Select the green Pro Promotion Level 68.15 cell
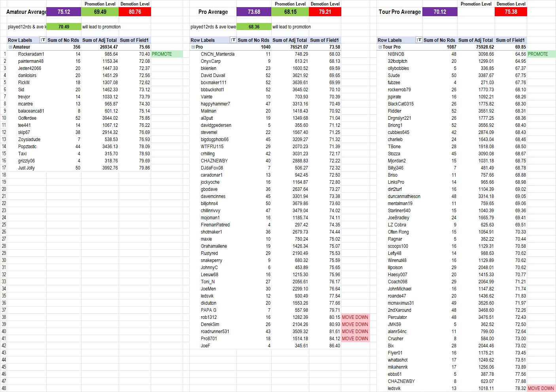Image resolution: width=556 pixels, height=392 pixels. (x=290, y=12)
